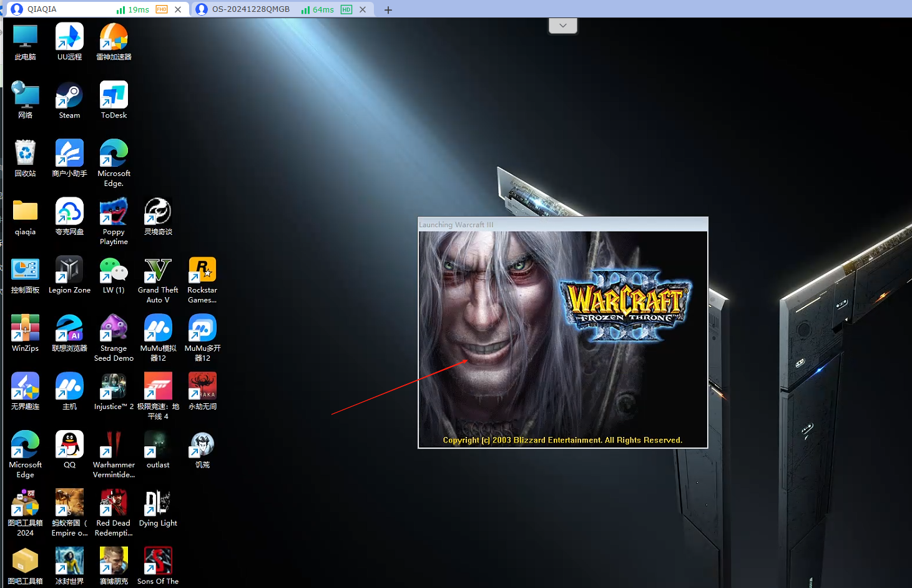Open Microsoft Edge shortcut beside QQ
This screenshot has height=588, width=912.
[25, 454]
